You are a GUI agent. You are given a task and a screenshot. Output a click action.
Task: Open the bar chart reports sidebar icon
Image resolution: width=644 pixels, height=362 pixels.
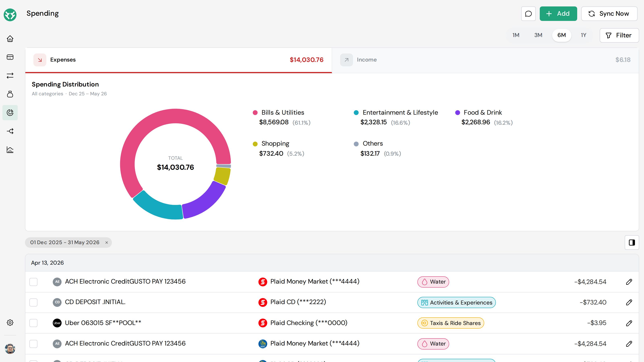(10, 150)
